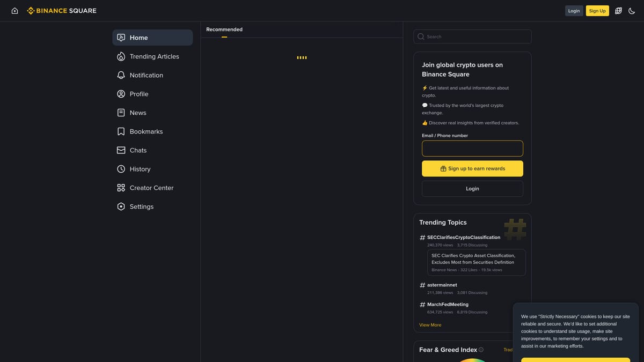Open the Settings icon in sidebar
Screen dimensions: 644x362
pyautogui.click(x=121, y=206)
